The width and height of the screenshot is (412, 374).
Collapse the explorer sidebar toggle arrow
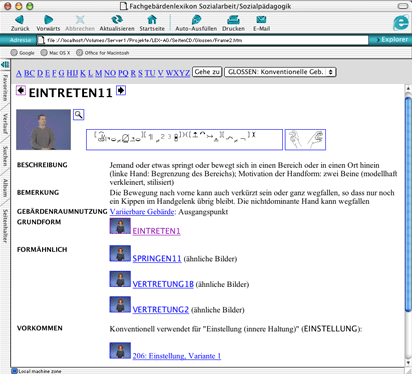coord(5,64)
